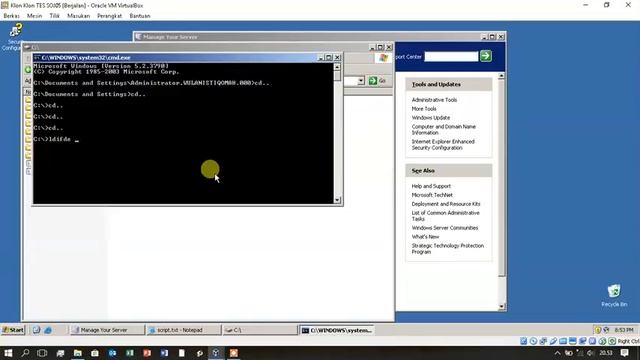Click the cmd window scrollbar up arrow
640x360 pixels.
pos(337,67)
